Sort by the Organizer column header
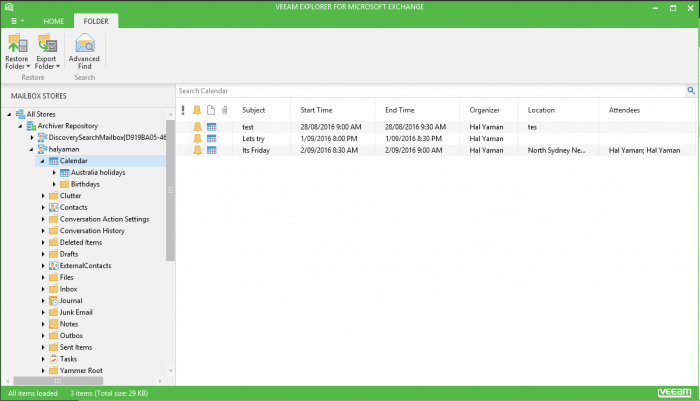The width and height of the screenshot is (700, 401). (x=484, y=110)
